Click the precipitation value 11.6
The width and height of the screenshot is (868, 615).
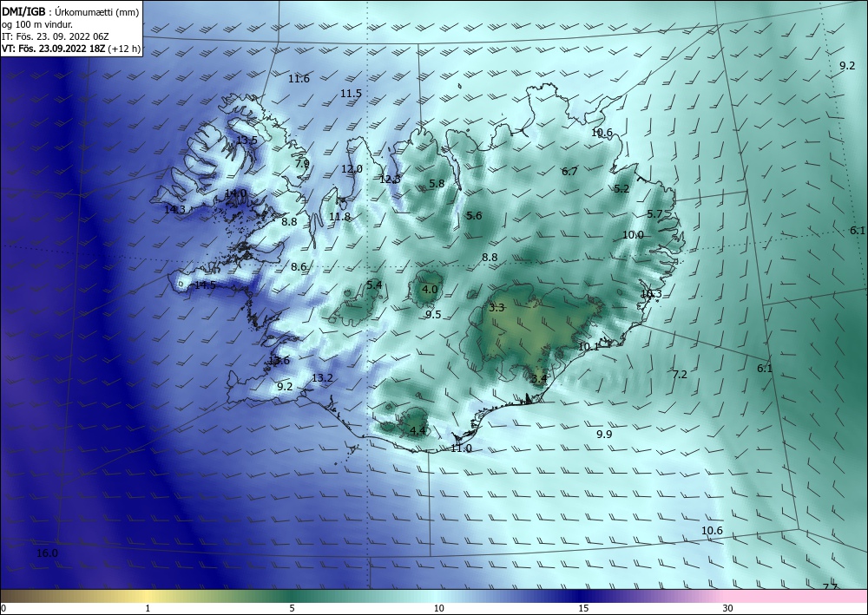299,79
